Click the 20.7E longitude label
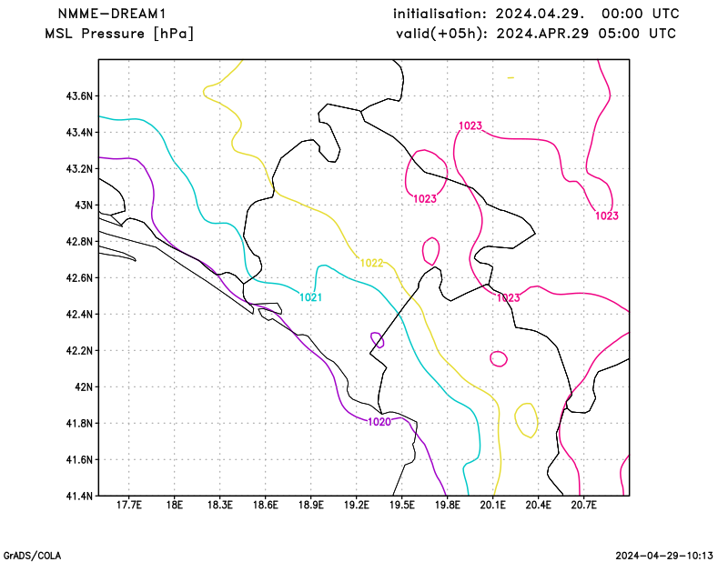Screen dimensions: 728x562 [583, 505]
